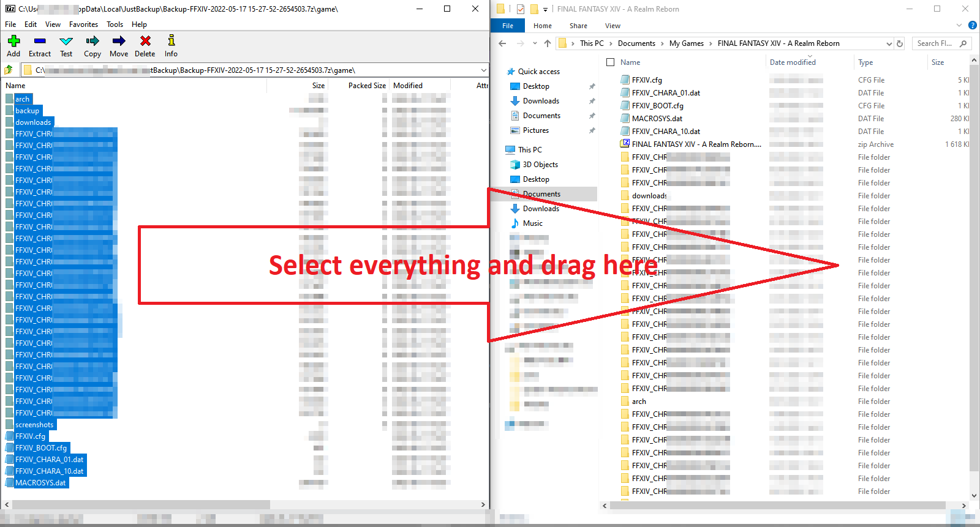Select FFXIV_CHARA_10.dat in 7-Zip list
The height and width of the screenshot is (527, 980).
click(45, 471)
